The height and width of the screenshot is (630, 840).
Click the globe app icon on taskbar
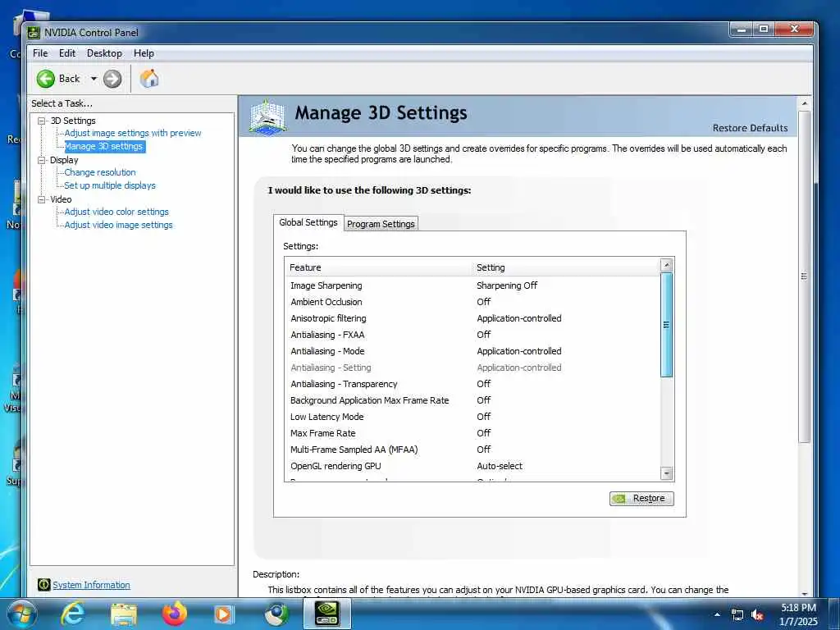click(x=276, y=614)
